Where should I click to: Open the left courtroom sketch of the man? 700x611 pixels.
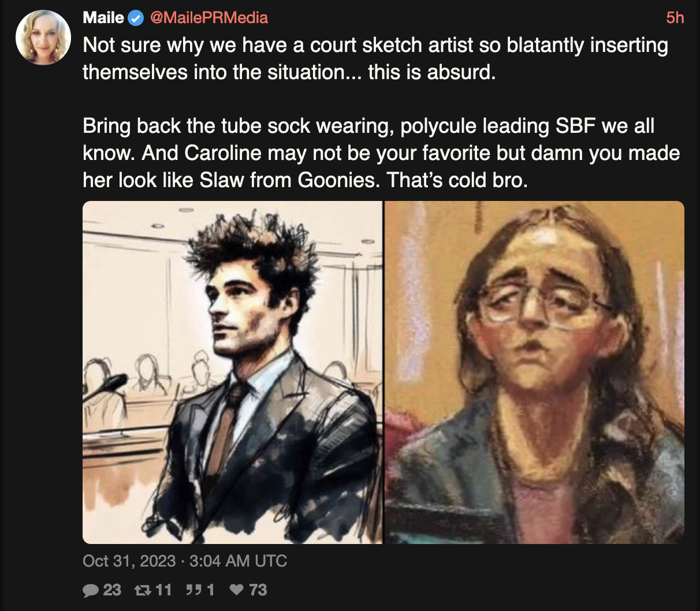click(x=232, y=372)
